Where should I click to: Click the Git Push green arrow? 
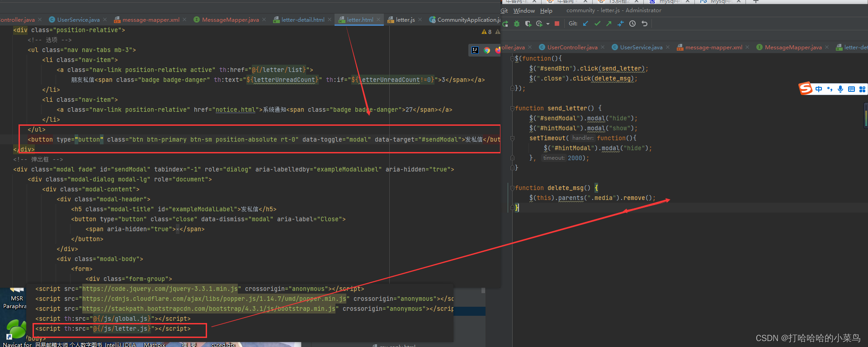[x=609, y=24]
